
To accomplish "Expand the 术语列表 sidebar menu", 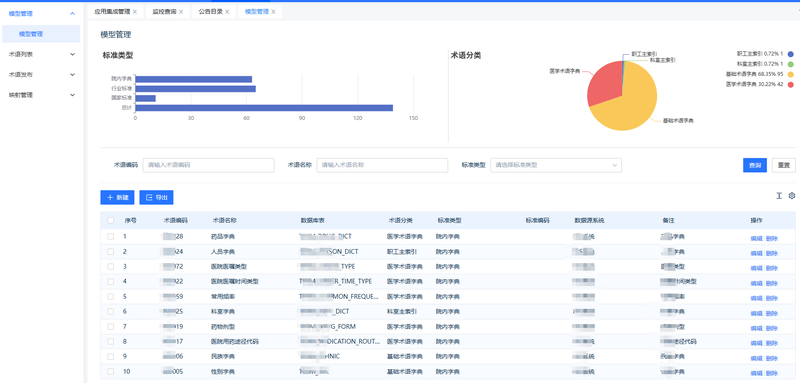I will 42,54.
